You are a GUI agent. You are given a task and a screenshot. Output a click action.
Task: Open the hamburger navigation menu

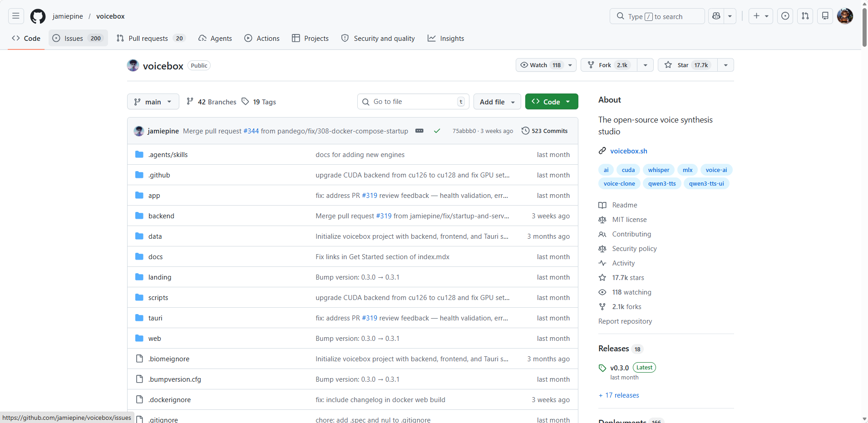pos(16,16)
